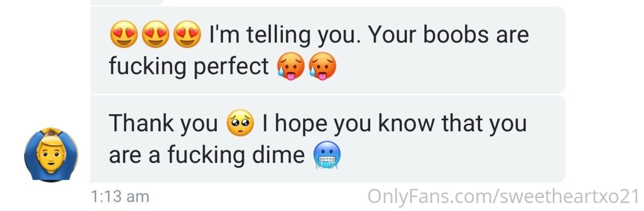Viewport: 644px width, 211px height.
Task: Click the third heart-eyes emoji
Action: [187, 34]
